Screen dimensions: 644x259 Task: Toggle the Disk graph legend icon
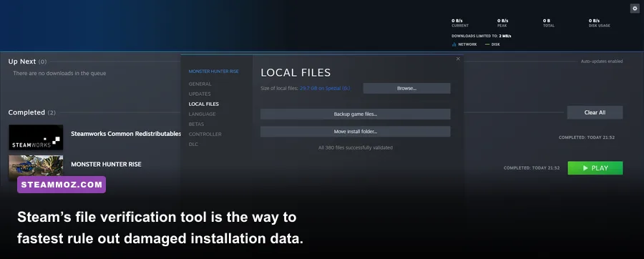pyautogui.click(x=487, y=44)
